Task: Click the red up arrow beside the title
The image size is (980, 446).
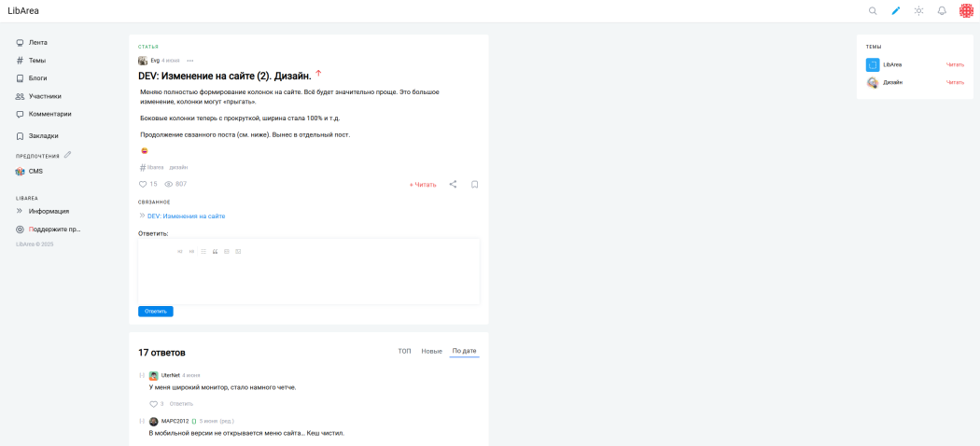Action: coord(318,74)
